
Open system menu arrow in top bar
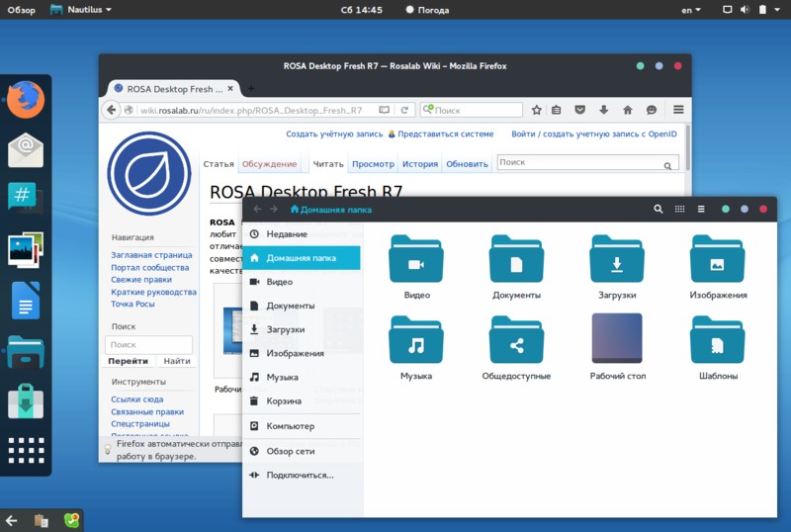pos(777,10)
